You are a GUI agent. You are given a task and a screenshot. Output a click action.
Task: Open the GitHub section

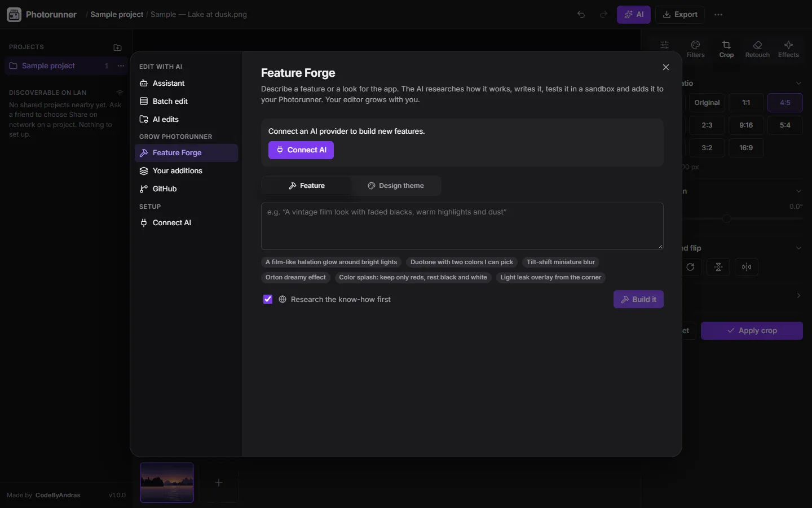click(186, 189)
